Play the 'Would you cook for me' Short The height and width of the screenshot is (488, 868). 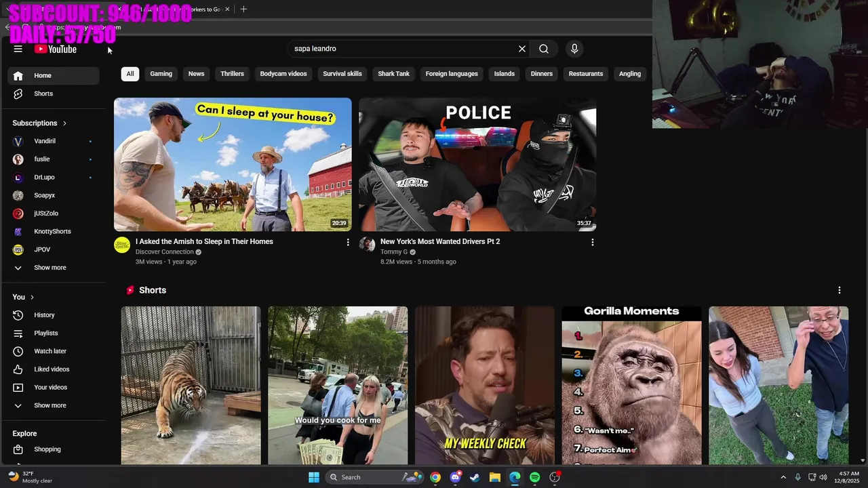pos(338,385)
